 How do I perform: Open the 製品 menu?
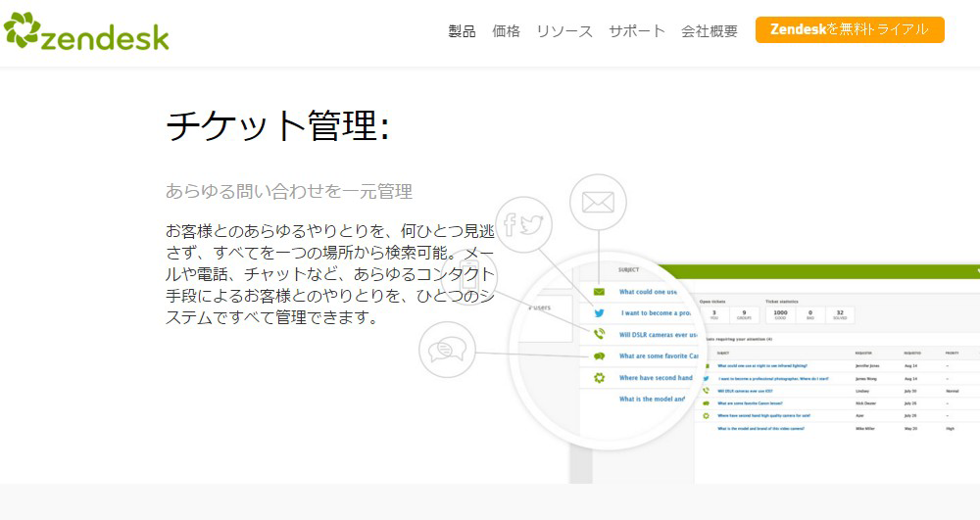[462, 31]
